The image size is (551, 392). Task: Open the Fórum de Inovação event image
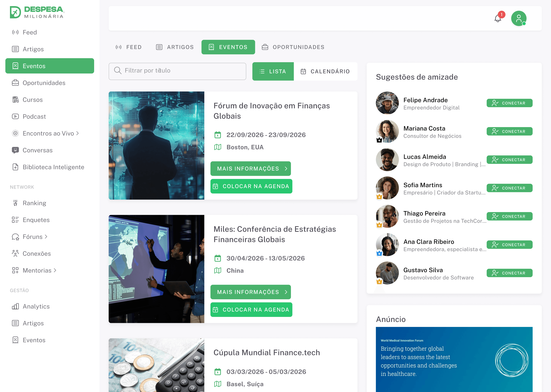156,145
